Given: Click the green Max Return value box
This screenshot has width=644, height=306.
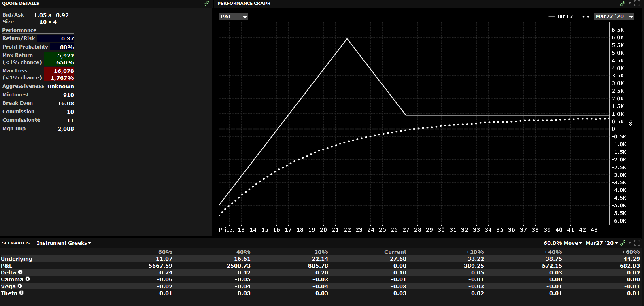Looking at the screenshot, I should [59, 59].
